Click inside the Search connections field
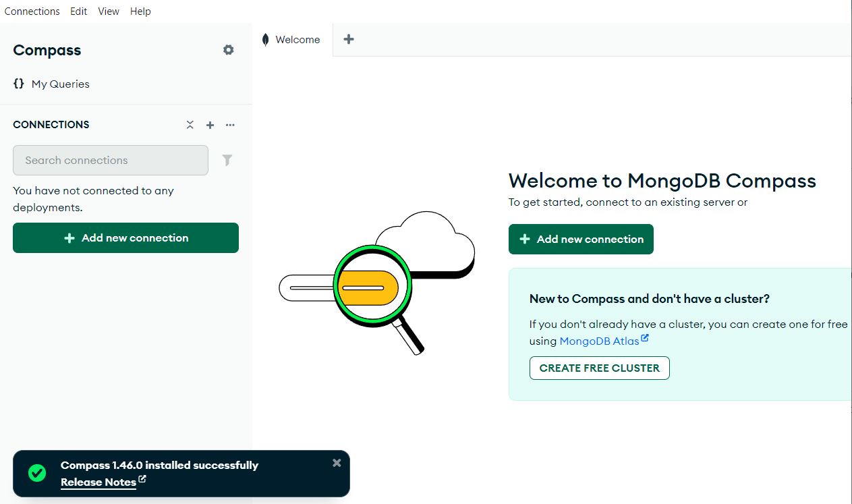852x504 pixels. coord(110,160)
